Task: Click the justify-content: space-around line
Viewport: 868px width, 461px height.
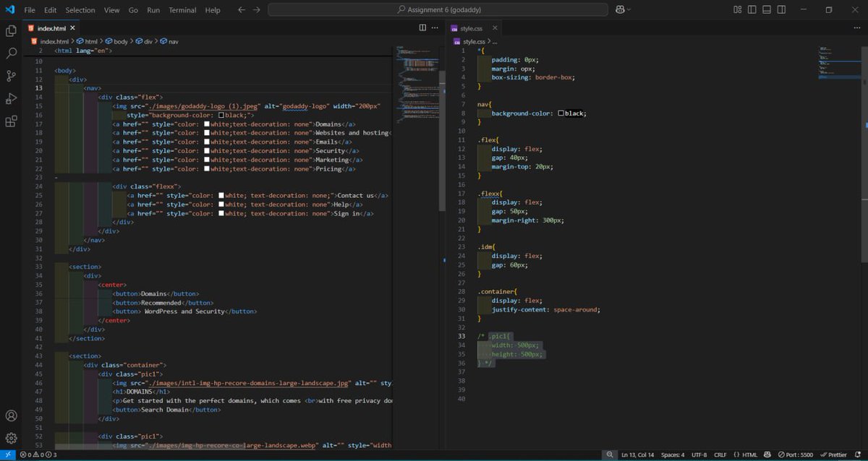Action: tap(546, 309)
